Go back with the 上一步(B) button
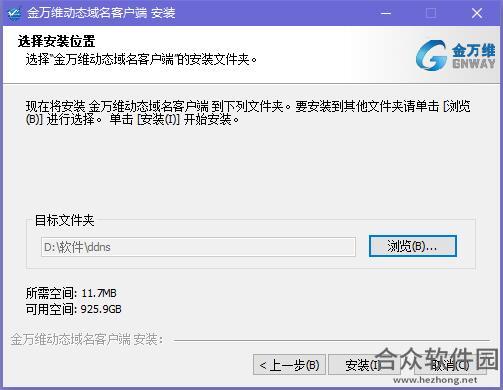 point(289,365)
